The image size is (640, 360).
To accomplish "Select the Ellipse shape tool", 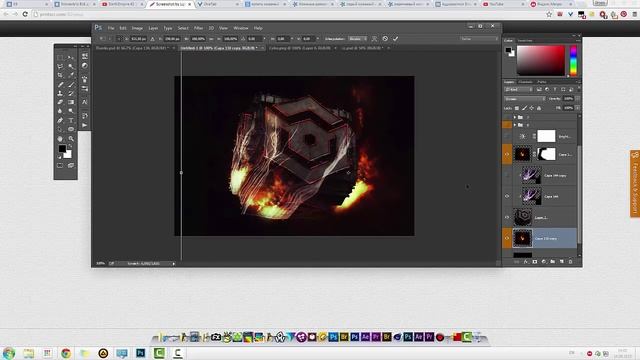I will click(71, 129).
